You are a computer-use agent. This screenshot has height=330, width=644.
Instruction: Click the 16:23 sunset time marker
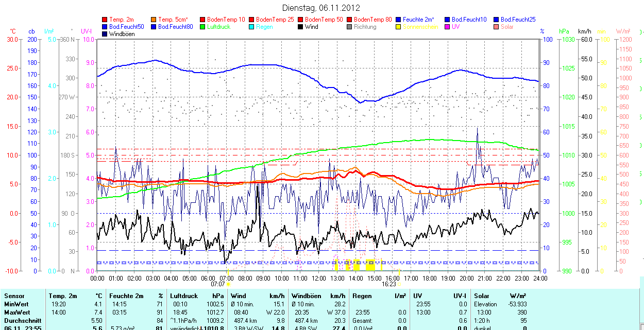coord(388,284)
